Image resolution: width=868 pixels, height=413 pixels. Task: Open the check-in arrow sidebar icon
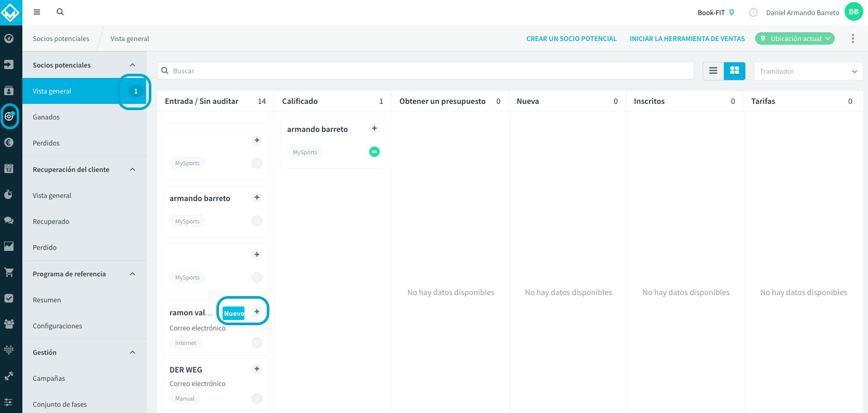9,64
